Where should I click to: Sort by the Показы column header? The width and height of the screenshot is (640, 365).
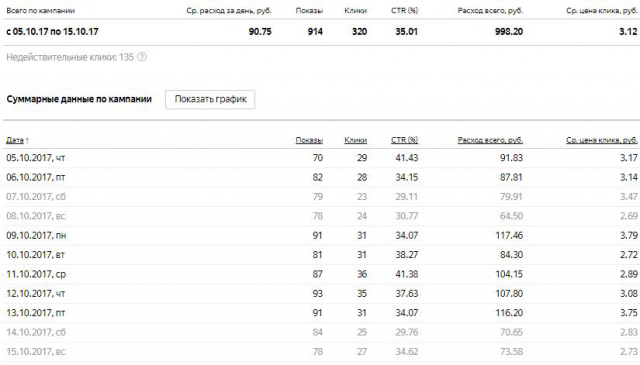point(309,140)
